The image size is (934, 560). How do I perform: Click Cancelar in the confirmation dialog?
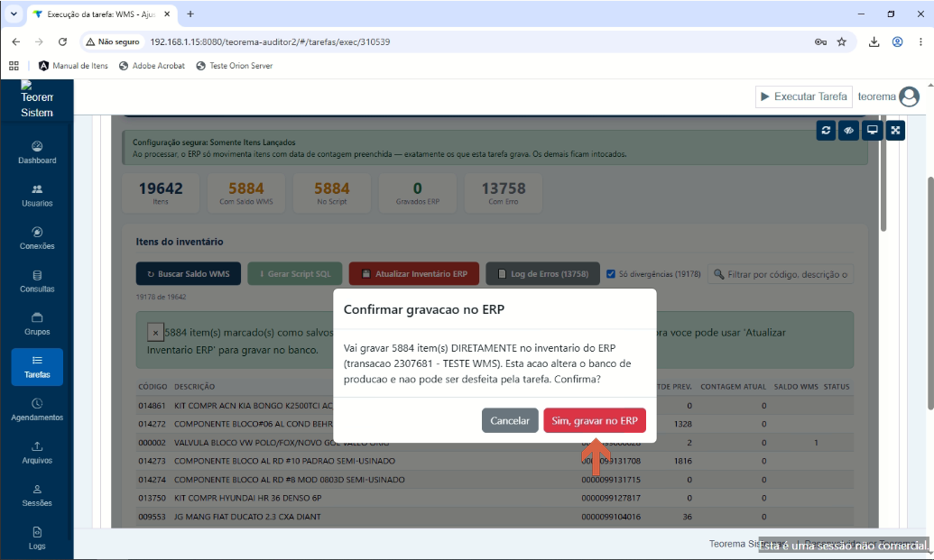[x=510, y=420]
